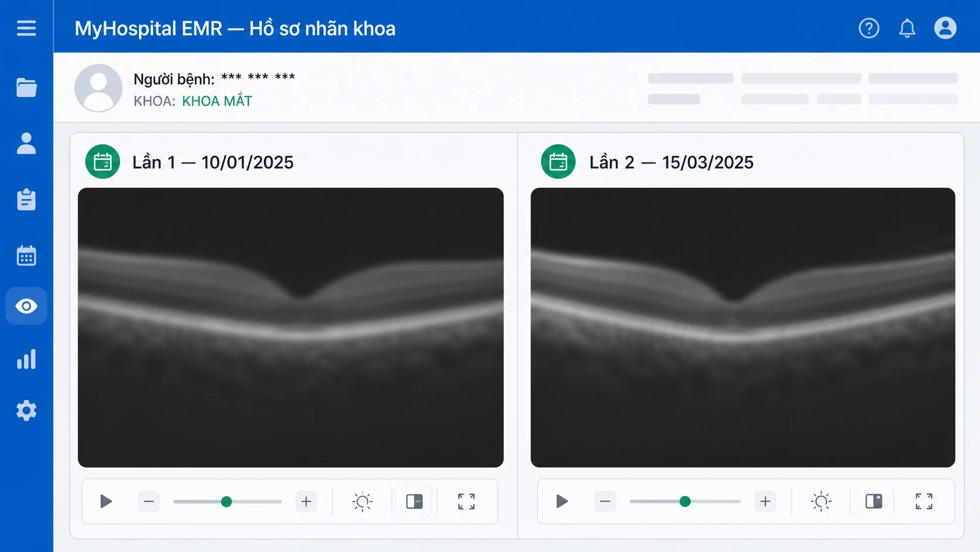Image resolution: width=980 pixels, height=552 pixels.
Task: Click the Lần 2 zoom slider handle
Action: pos(685,502)
